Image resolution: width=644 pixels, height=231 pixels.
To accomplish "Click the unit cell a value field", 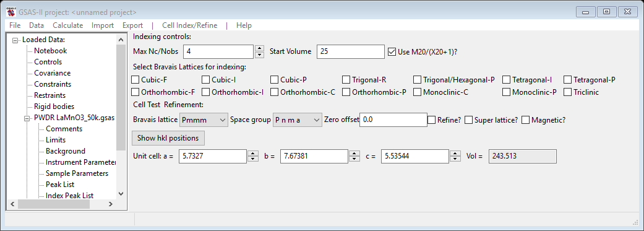I will pyautogui.click(x=212, y=157).
